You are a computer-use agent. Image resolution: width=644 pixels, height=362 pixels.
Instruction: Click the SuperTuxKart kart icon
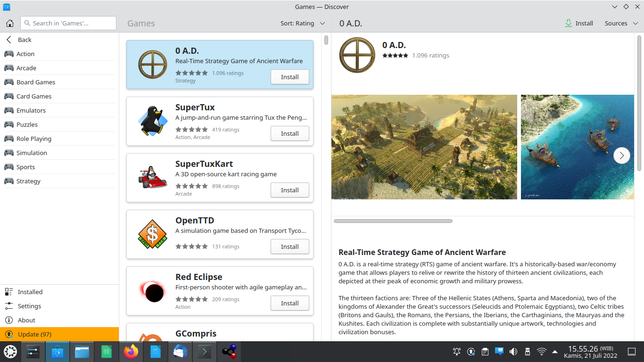click(153, 178)
